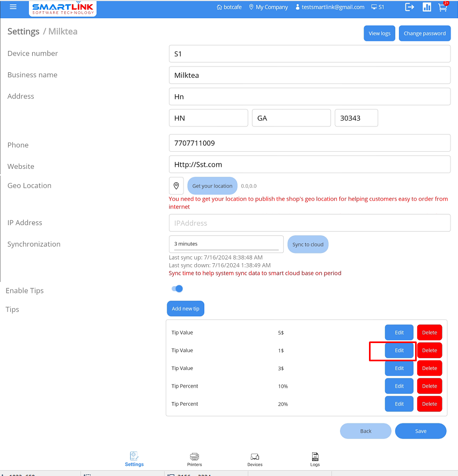
Task: Click the geo location pin icon
Action: point(176,185)
